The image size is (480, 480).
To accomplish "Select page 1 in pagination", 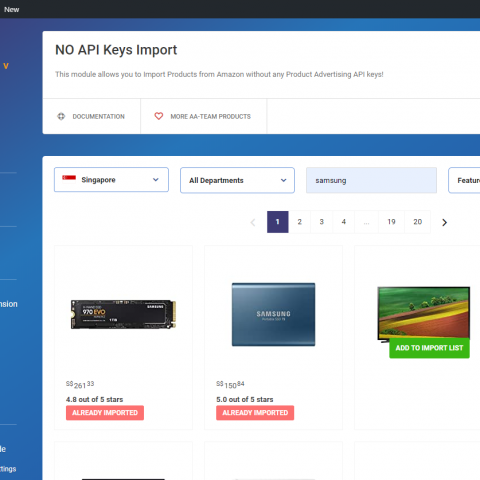I will point(277,222).
